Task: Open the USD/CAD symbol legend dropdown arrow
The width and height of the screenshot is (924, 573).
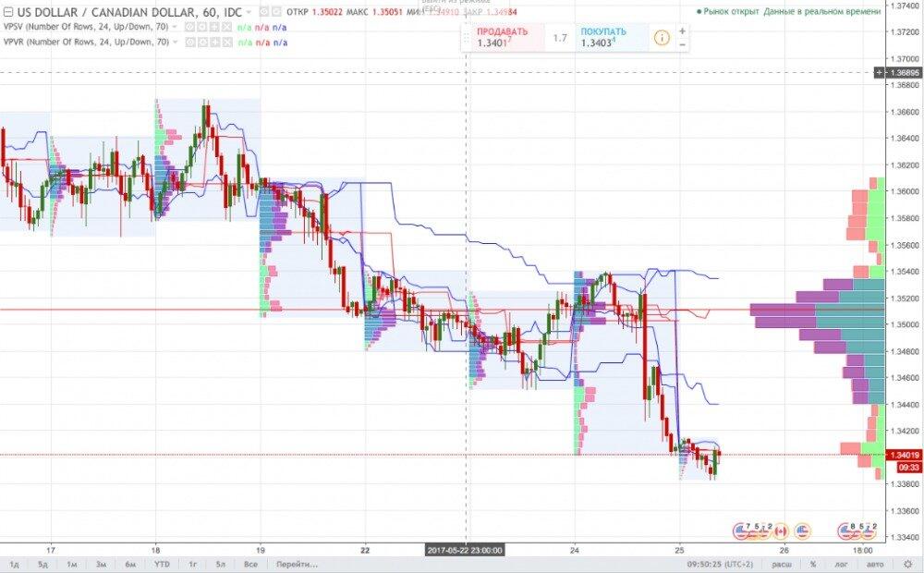Action: (249, 12)
